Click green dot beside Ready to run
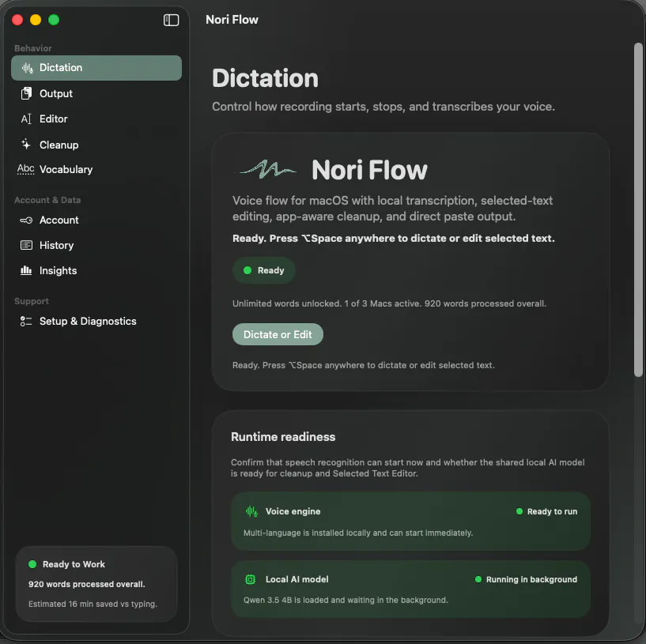 (519, 511)
